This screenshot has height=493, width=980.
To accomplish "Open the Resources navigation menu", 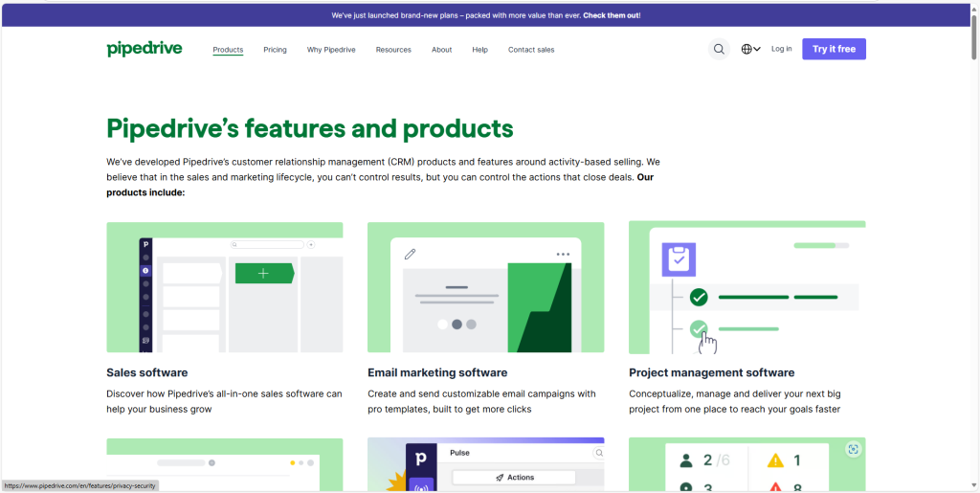I will 393,50.
